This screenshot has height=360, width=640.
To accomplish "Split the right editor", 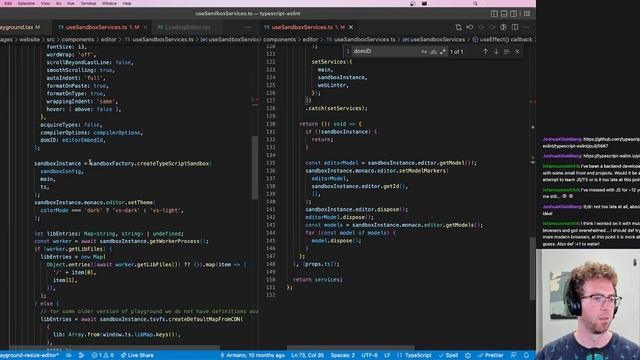I will (x=515, y=27).
